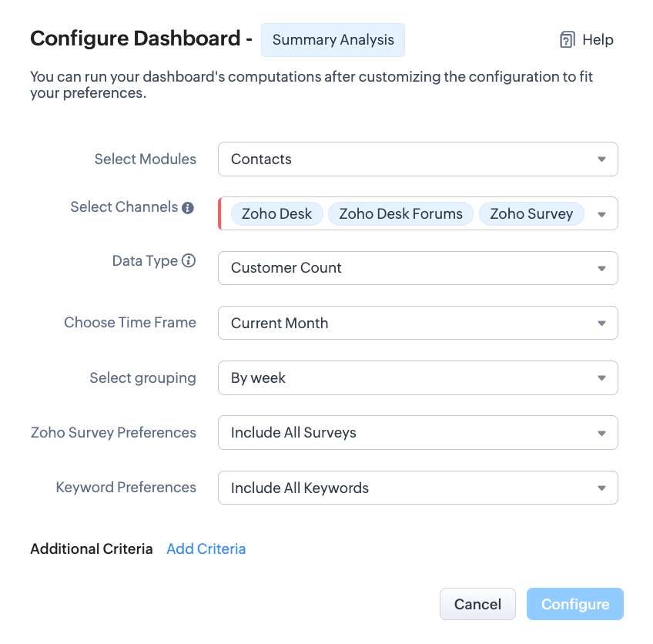The width and height of the screenshot is (653, 644).
Task: Click the Add Criteria link
Action: click(206, 549)
